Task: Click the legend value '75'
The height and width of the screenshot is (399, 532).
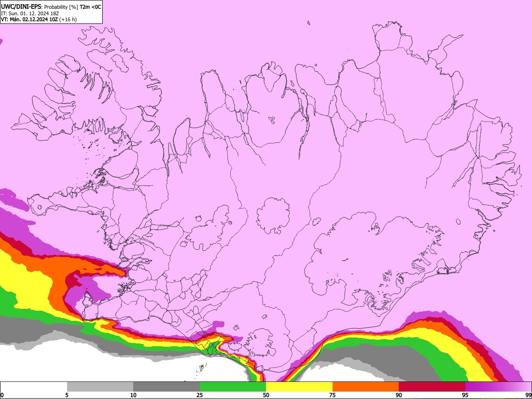Action: 333,395
